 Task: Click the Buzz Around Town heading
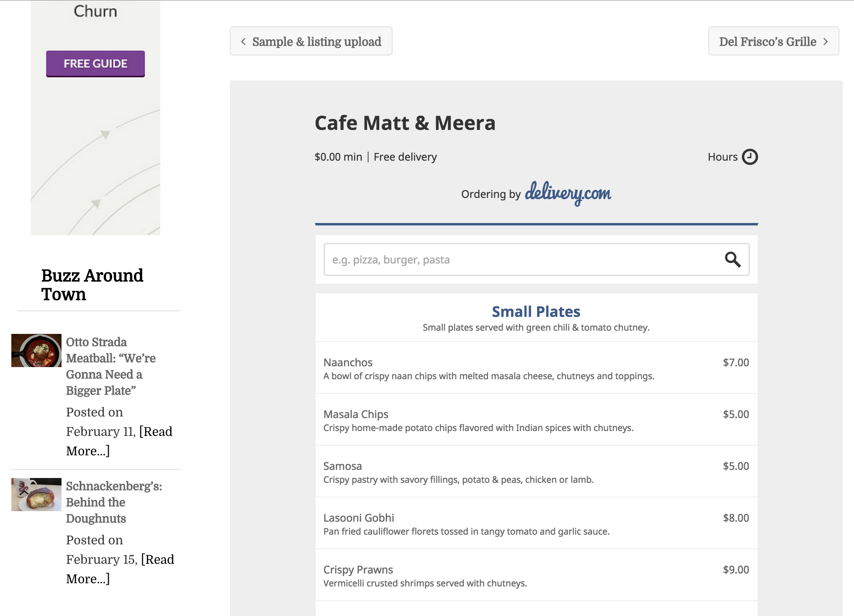point(92,285)
